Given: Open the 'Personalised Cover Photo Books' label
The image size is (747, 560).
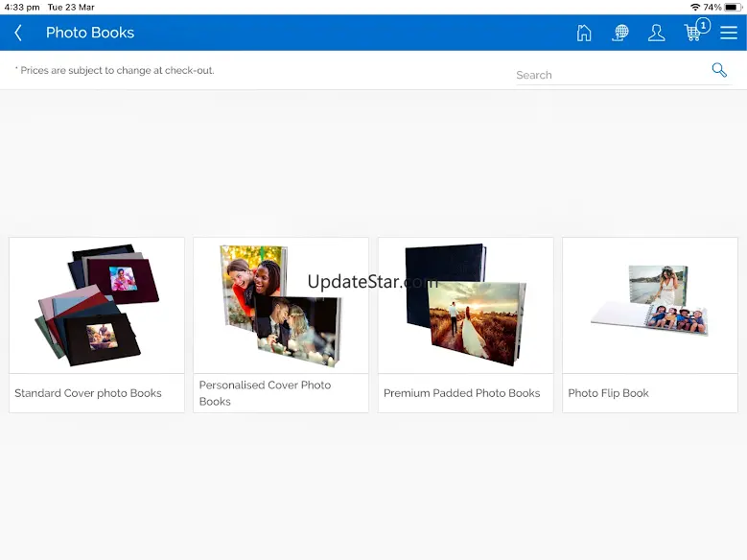Looking at the screenshot, I should [265, 393].
